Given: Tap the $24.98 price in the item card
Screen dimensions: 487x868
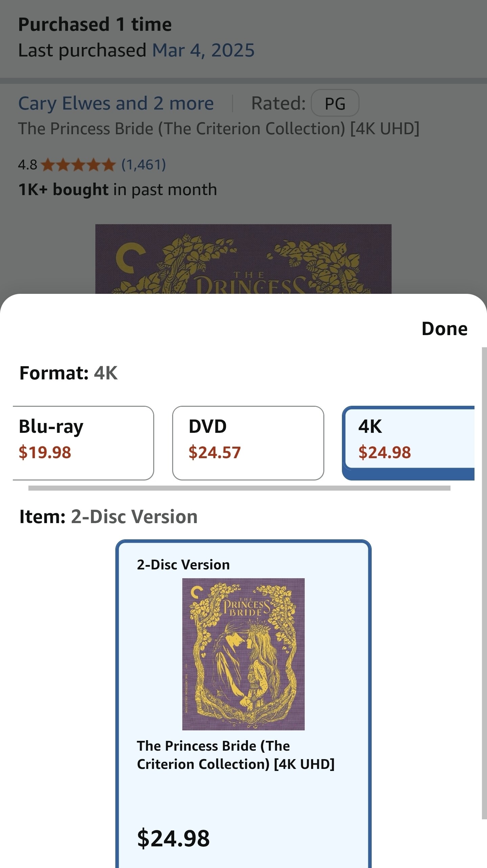Looking at the screenshot, I should pos(173,839).
